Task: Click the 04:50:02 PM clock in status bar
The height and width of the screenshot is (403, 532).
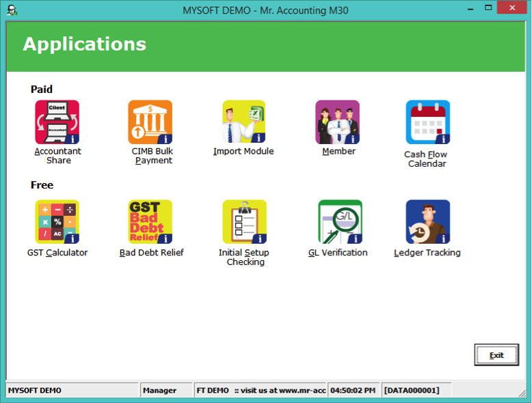Action: (x=354, y=390)
